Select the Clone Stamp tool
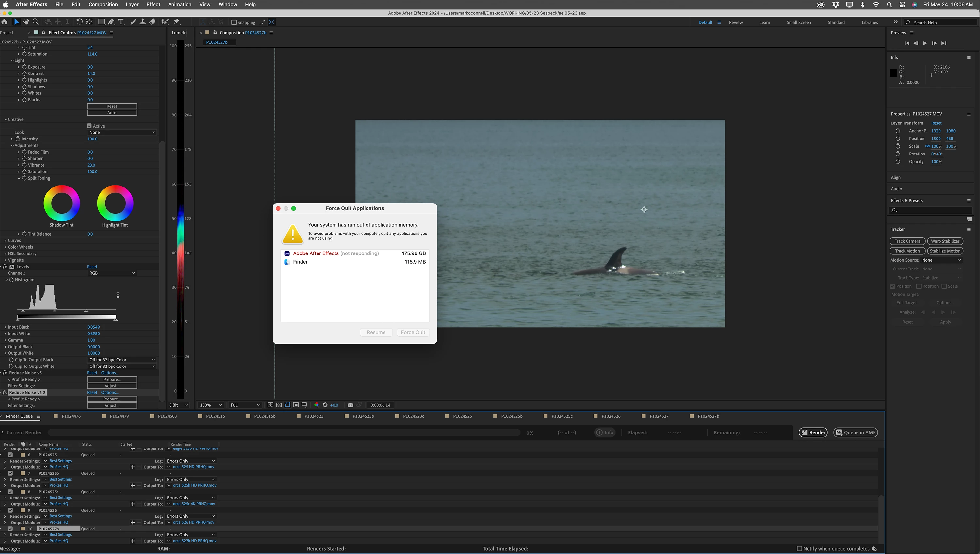The height and width of the screenshot is (554, 980). [x=143, y=22]
